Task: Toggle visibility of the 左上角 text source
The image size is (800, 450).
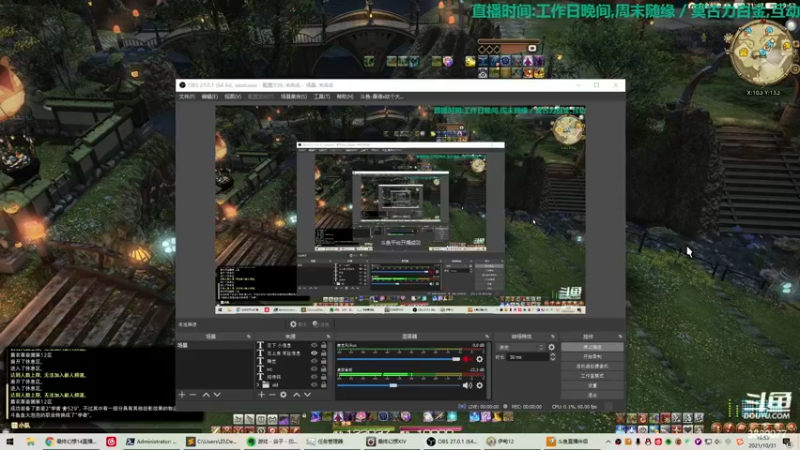Action: point(314,353)
